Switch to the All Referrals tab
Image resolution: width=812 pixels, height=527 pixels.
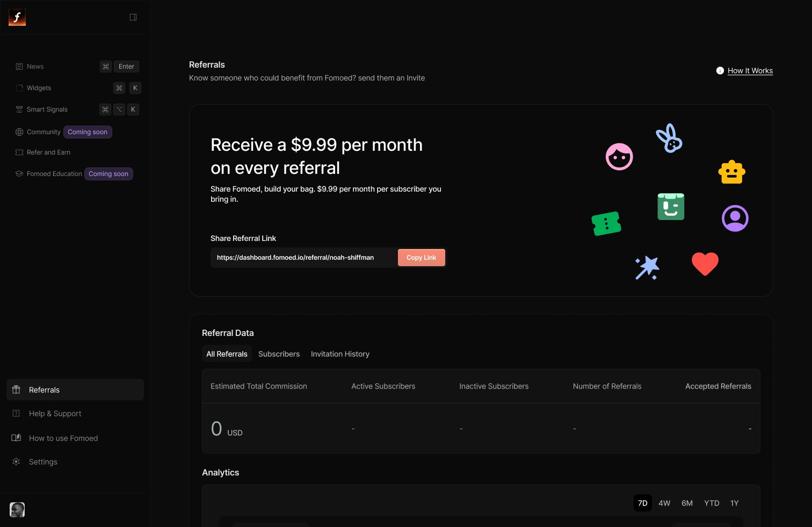pos(227,354)
